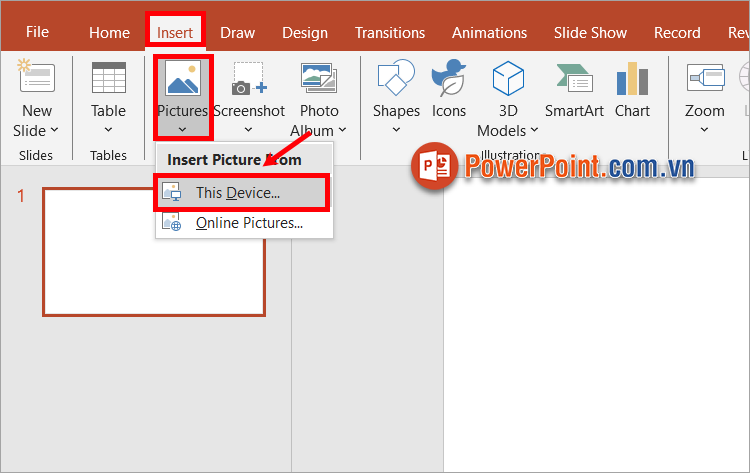Click the Online Pictures globe icon
The image size is (750, 473).
tap(172, 222)
